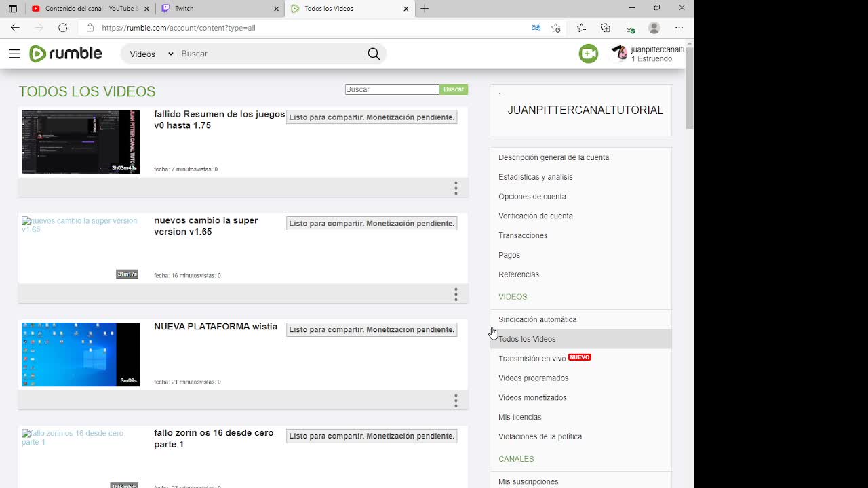The width and height of the screenshot is (868, 488).
Task: Open browser collections
Action: (x=606, y=28)
